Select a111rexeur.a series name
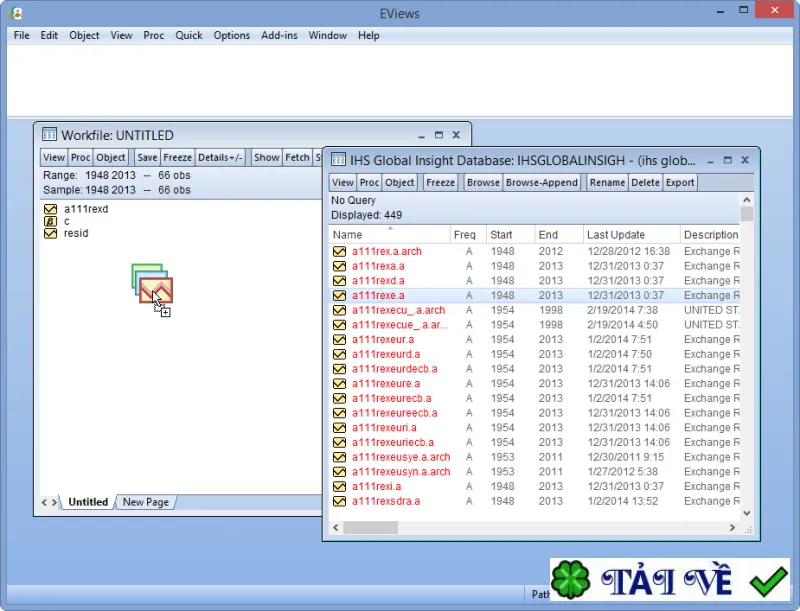Viewport: 800px width, 611px height. click(x=383, y=340)
